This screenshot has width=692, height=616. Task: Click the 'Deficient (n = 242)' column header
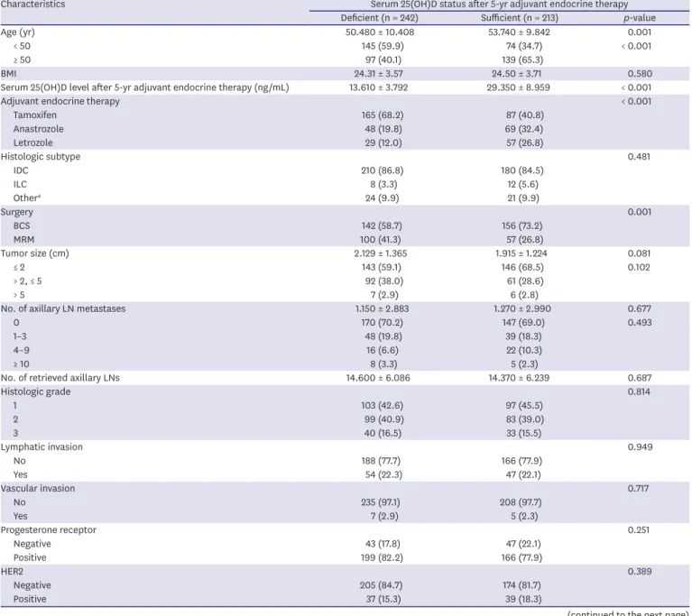379,18
